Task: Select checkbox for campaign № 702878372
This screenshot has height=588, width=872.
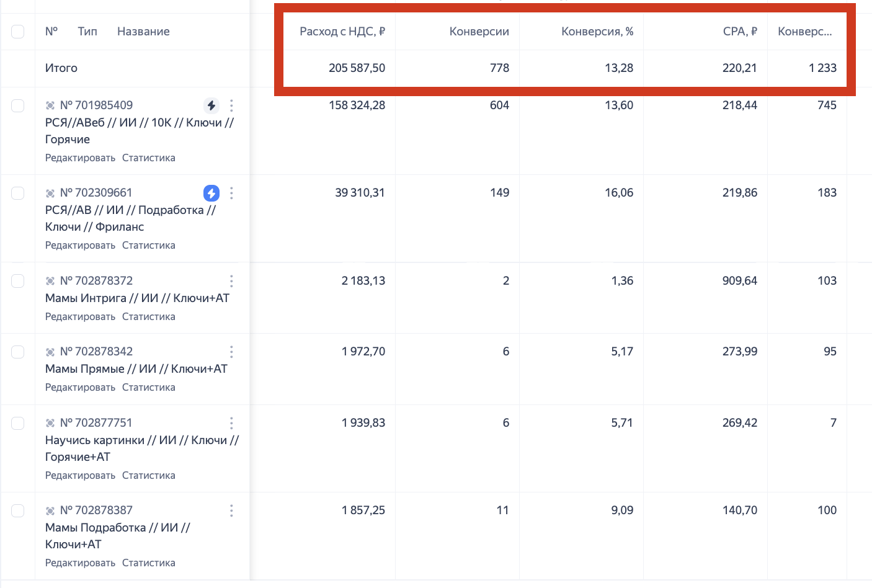Action: click(18, 281)
